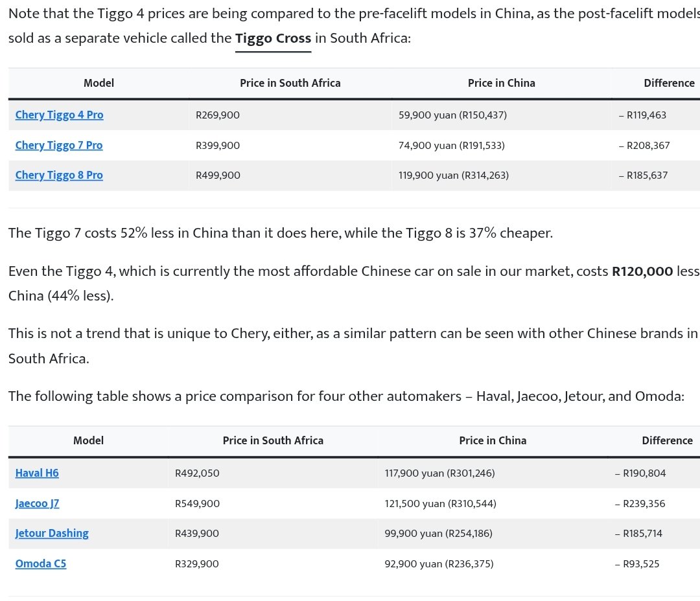
Task: Click Price in South Africa header, second table
Action: point(273,441)
